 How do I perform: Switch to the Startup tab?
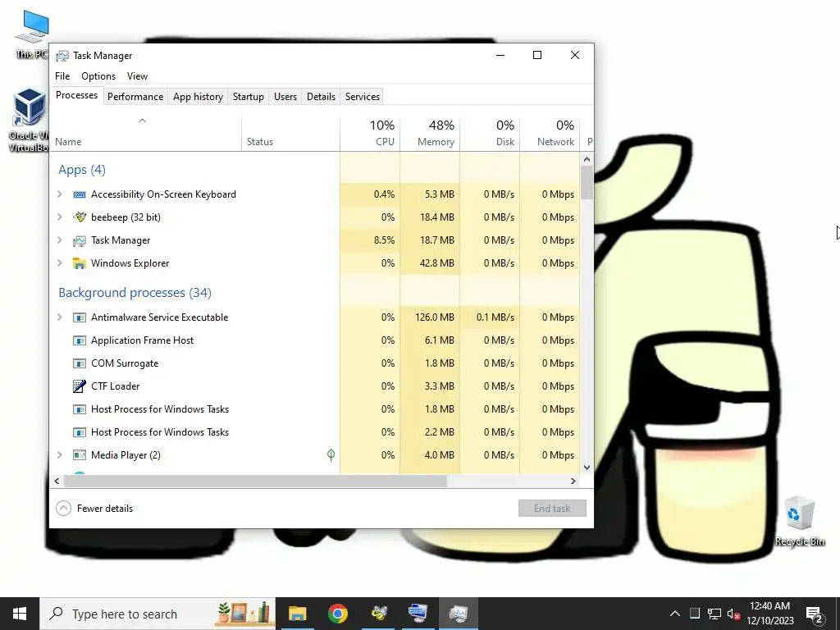(249, 97)
